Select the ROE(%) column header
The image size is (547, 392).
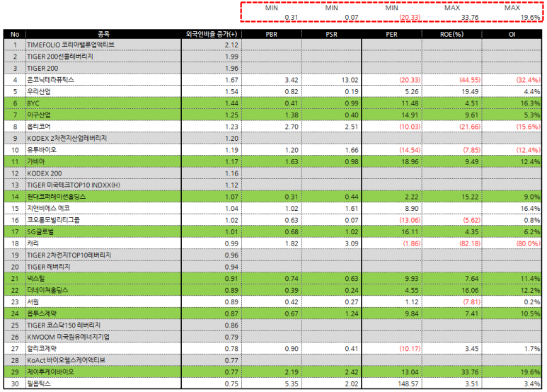[451, 34]
